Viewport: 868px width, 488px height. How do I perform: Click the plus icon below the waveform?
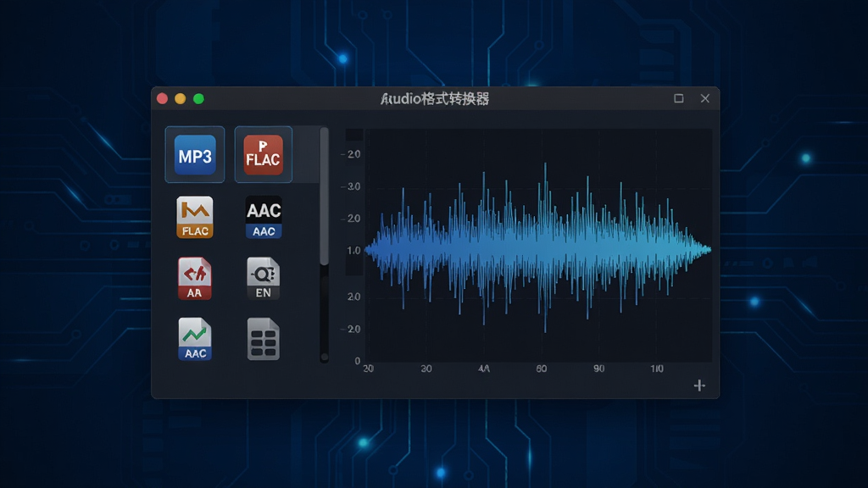pyautogui.click(x=699, y=385)
